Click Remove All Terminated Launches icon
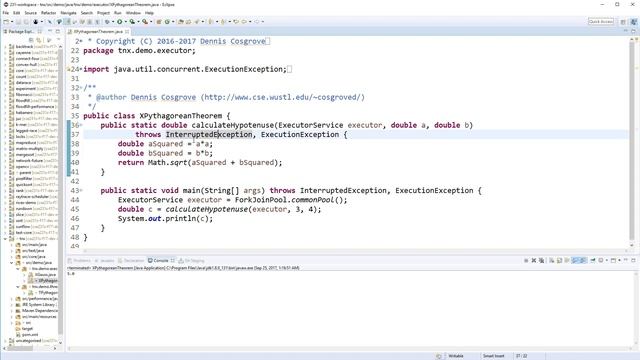Image resolution: width=640 pixels, height=360 pixels. [x=542, y=260]
